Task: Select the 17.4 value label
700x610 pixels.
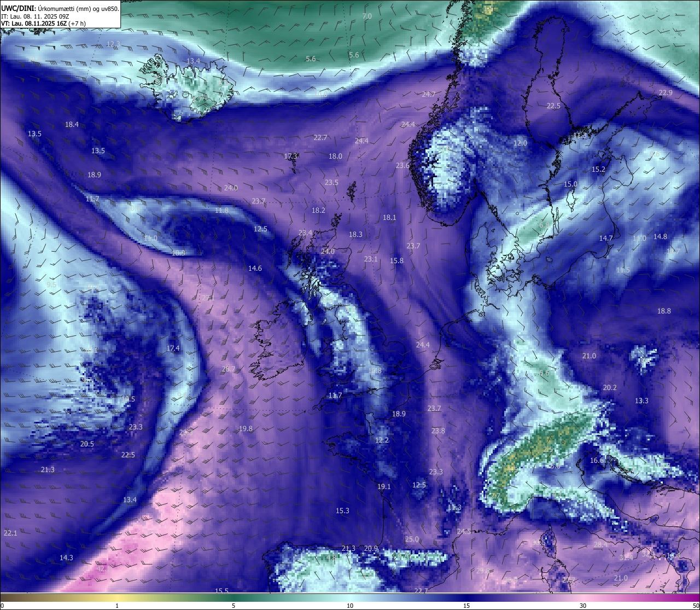Action: [173, 348]
